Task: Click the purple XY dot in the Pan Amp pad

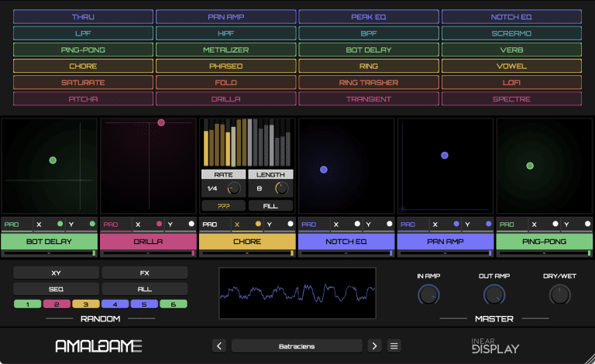Action: tap(445, 156)
